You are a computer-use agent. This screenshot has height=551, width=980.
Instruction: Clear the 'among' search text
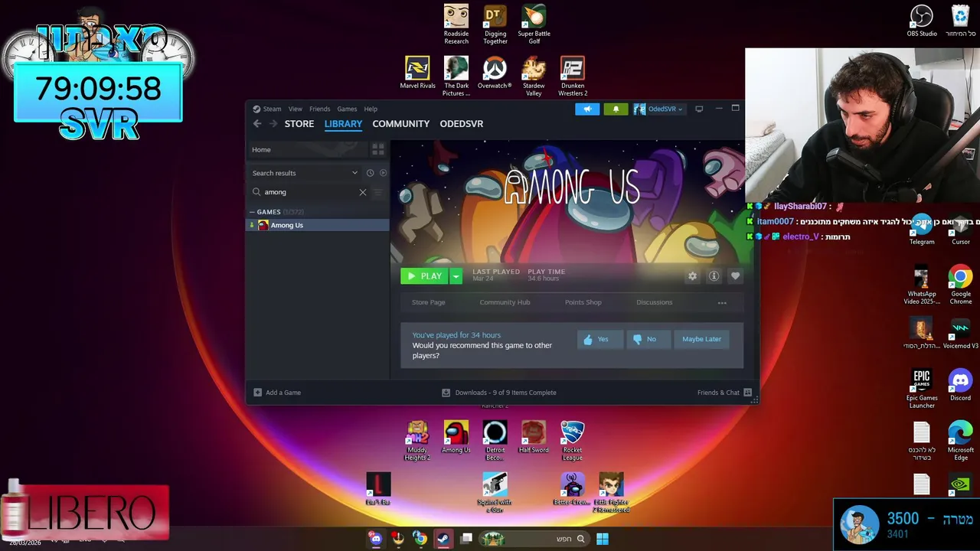click(363, 192)
